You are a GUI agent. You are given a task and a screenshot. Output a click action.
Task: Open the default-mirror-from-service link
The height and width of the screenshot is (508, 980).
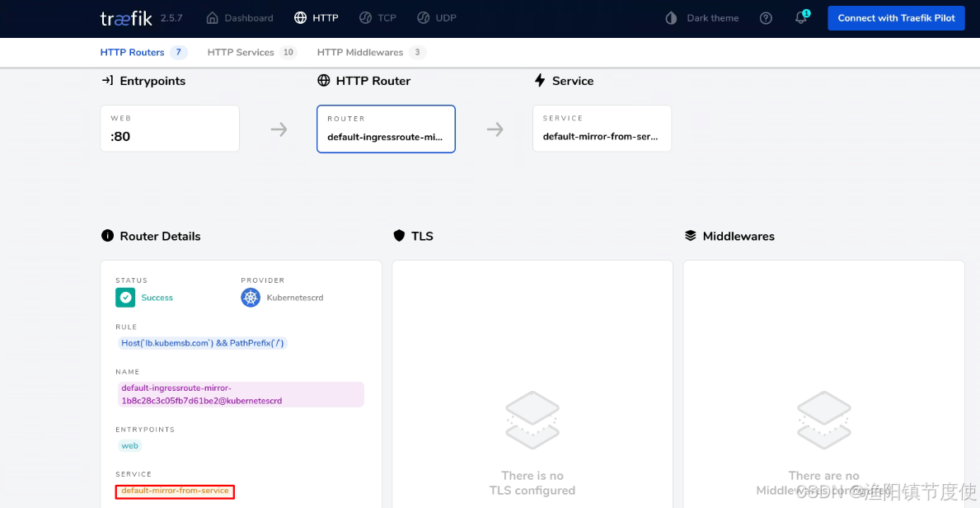tap(175, 492)
